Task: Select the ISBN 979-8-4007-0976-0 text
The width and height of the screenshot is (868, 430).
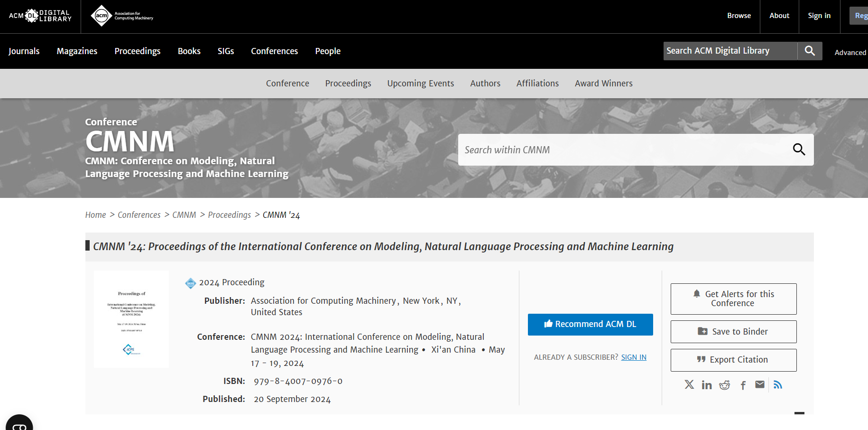Action: pos(298,381)
